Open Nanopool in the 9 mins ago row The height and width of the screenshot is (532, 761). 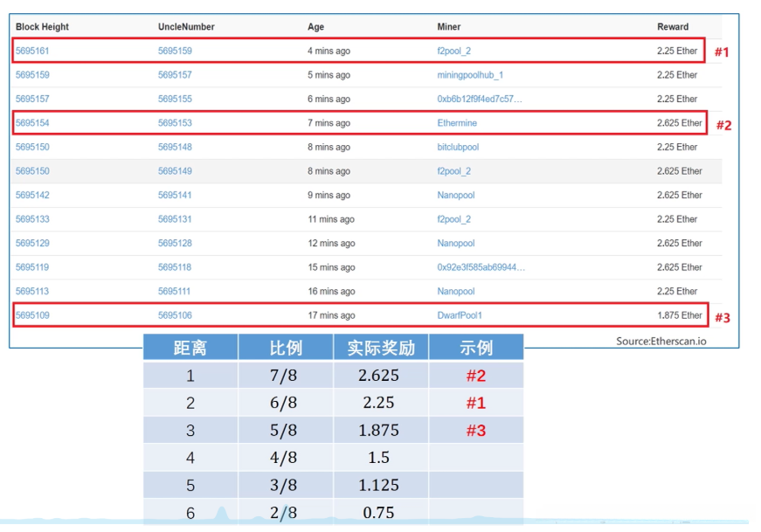pyautogui.click(x=456, y=195)
